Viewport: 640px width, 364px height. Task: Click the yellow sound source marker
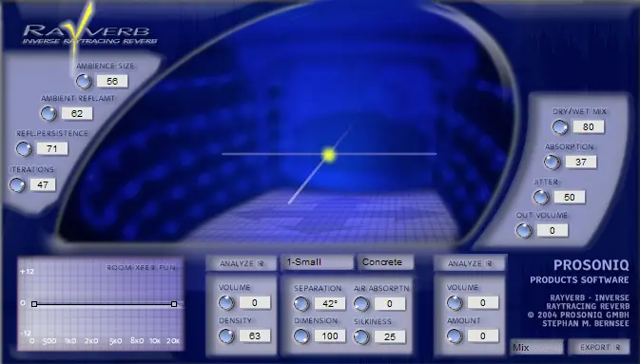(329, 155)
